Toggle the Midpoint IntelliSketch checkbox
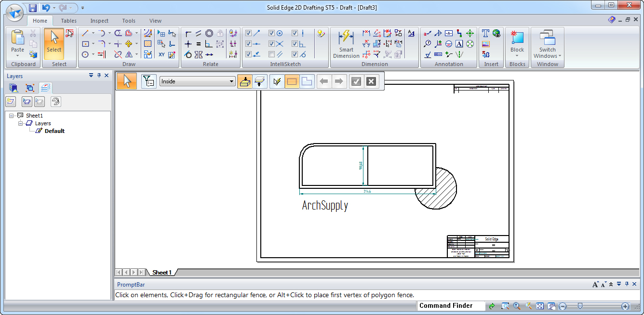Screen dimensions: 644x315 (248, 44)
